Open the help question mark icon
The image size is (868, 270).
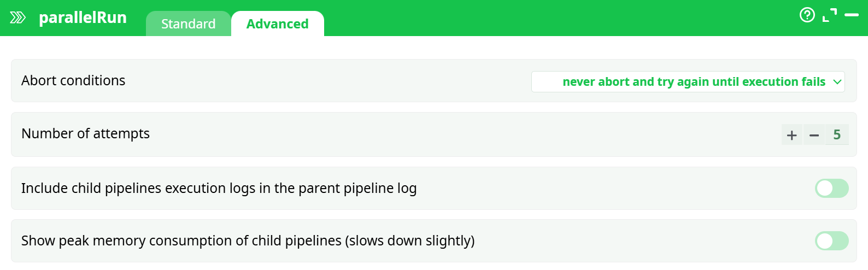807,15
